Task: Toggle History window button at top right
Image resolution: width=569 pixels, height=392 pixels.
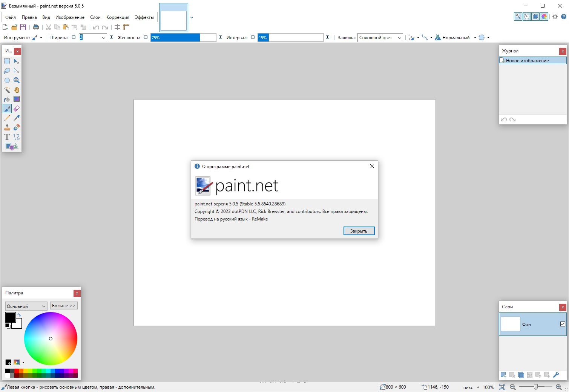Action: pyautogui.click(x=527, y=17)
